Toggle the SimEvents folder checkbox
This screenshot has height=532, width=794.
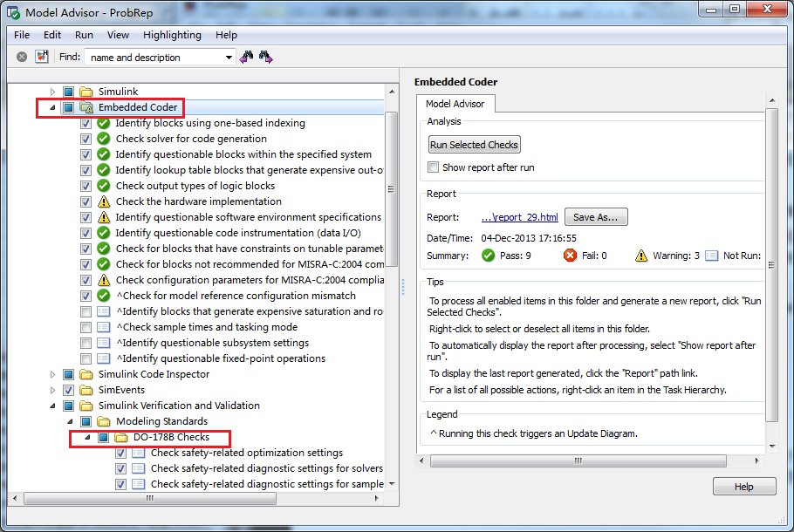tap(68, 390)
